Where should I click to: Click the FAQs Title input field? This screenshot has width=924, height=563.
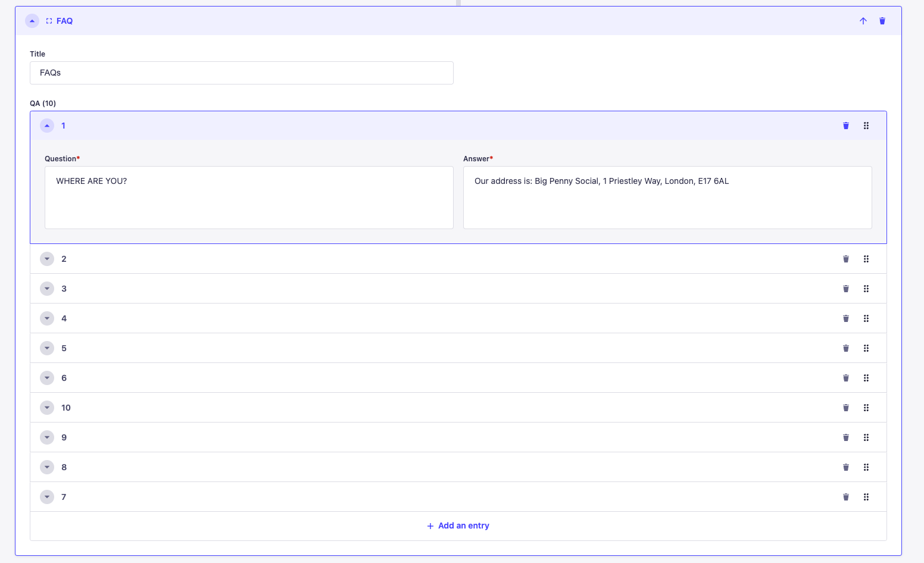[x=241, y=73]
